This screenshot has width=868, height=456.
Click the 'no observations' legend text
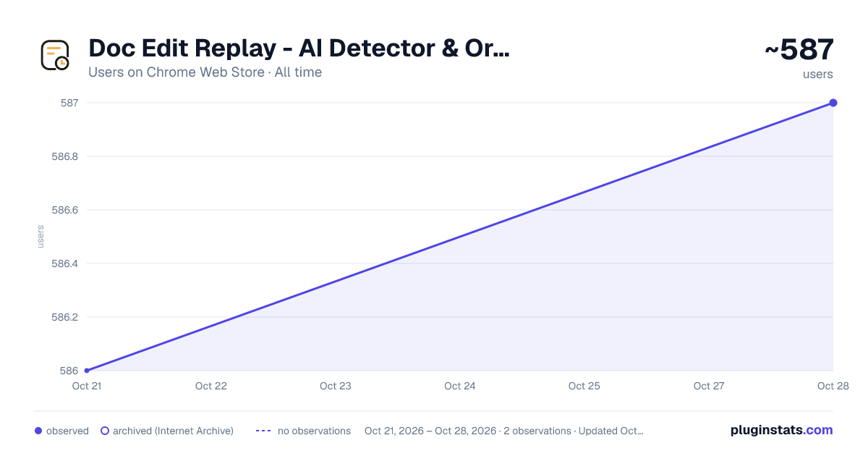coord(314,431)
